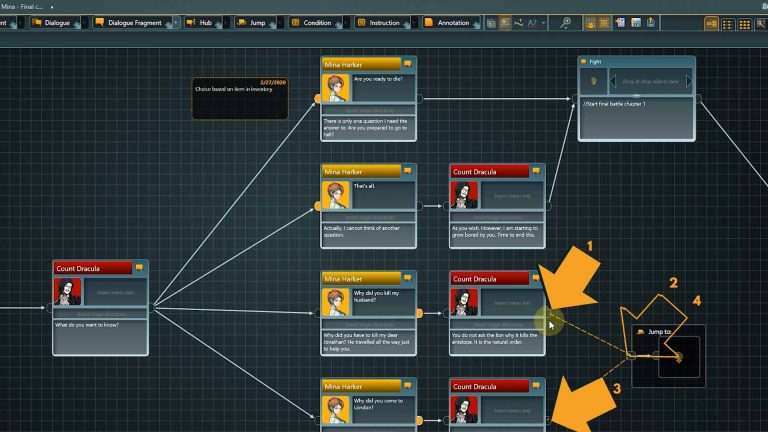Switch to list view mode button
The height and width of the screenshot is (432, 768).
click(x=728, y=24)
